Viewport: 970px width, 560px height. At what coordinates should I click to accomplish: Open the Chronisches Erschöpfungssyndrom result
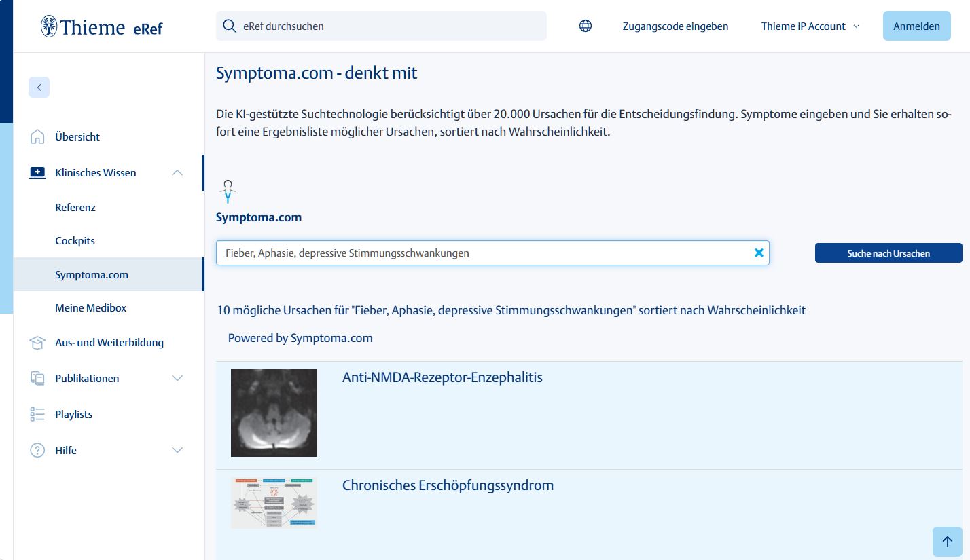pyautogui.click(x=448, y=485)
